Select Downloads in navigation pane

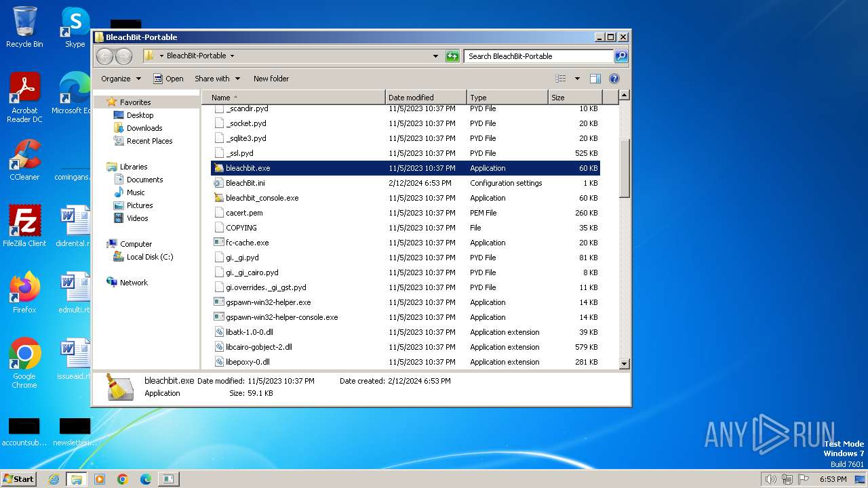coord(144,128)
